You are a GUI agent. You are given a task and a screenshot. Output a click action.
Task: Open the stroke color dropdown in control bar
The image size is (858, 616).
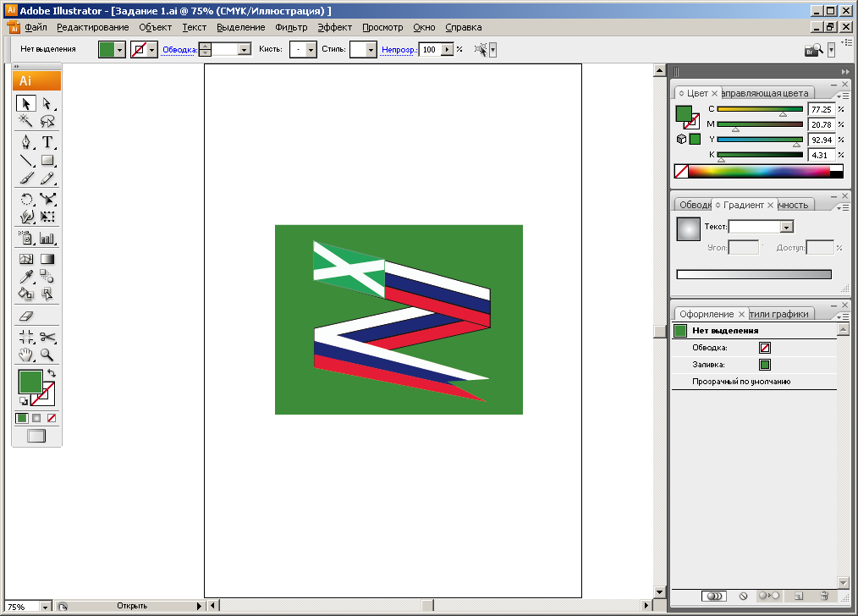pyautogui.click(x=152, y=50)
